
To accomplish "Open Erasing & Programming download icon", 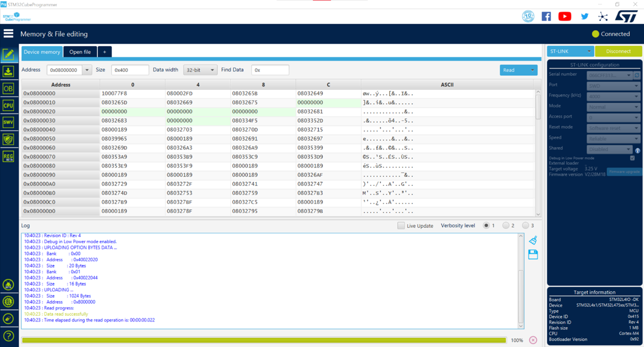I will (x=8, y=71).
